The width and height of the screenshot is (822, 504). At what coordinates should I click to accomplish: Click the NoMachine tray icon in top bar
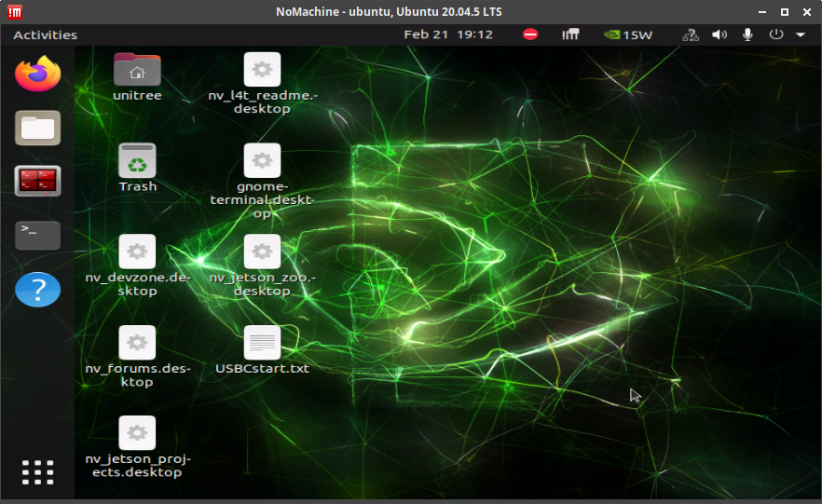click(570, 34)
